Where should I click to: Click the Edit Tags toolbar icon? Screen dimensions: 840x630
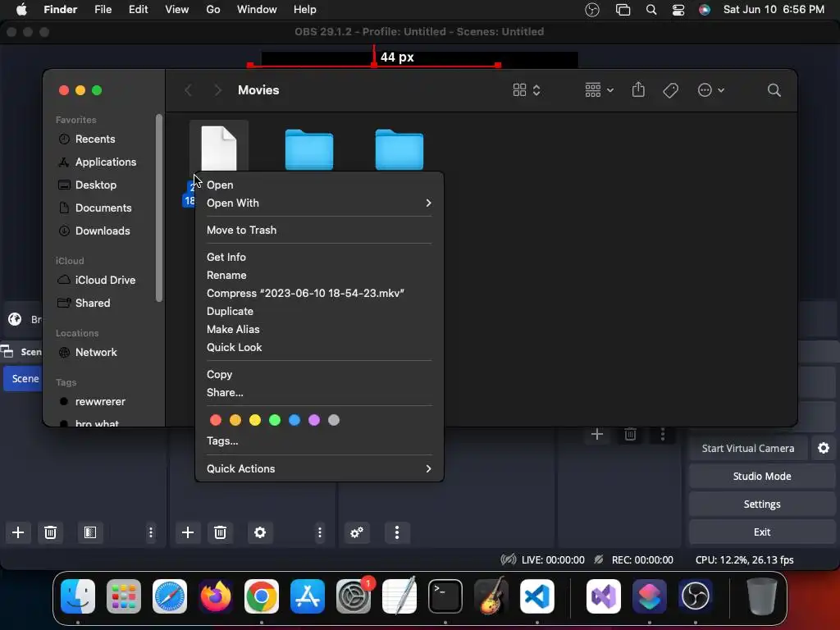tap(671, 90)
